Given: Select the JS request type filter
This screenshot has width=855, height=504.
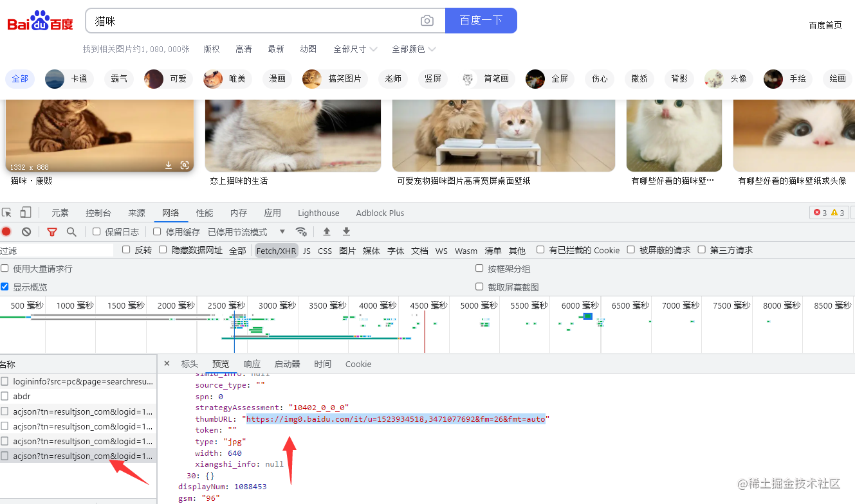Looking at the screenshot, I should click(307, 251).
